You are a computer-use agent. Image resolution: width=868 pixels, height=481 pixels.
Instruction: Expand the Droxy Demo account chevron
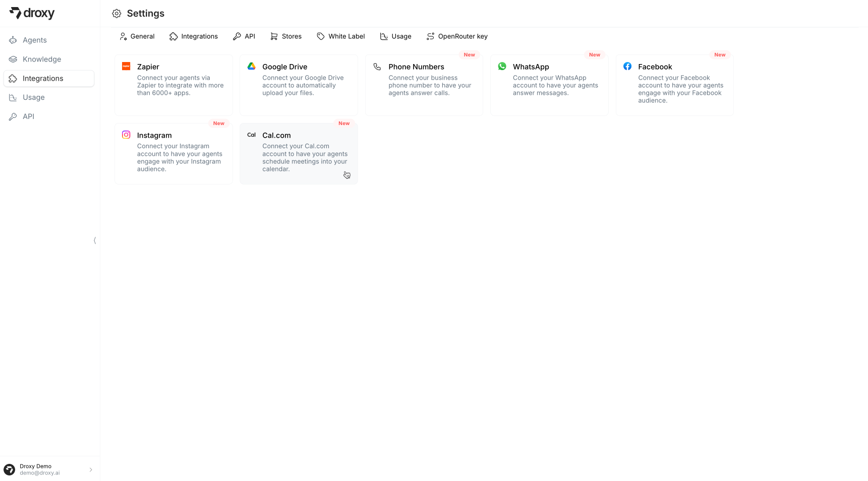[91, 470]
